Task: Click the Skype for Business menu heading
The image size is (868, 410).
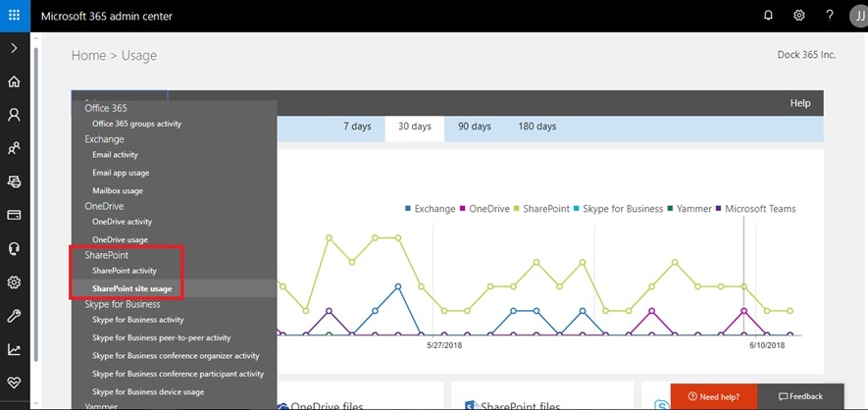Action: click(x=123, y=304)
